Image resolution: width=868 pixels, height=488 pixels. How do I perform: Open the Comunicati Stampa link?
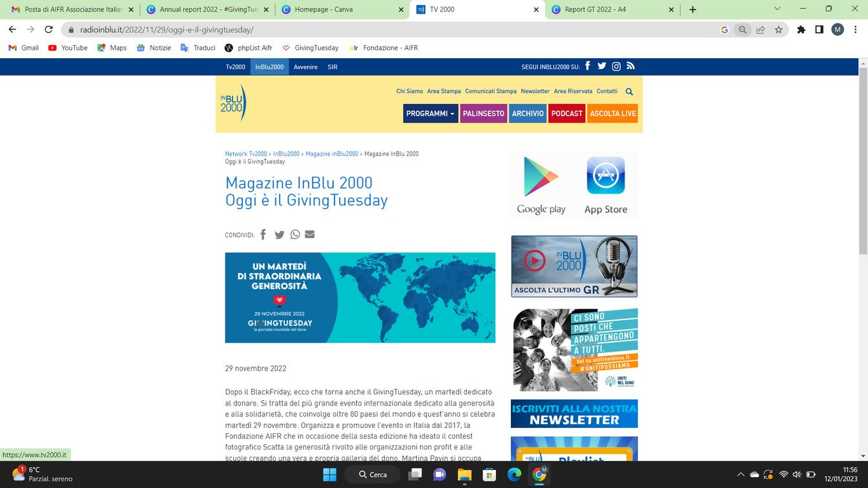click(491, 92)
